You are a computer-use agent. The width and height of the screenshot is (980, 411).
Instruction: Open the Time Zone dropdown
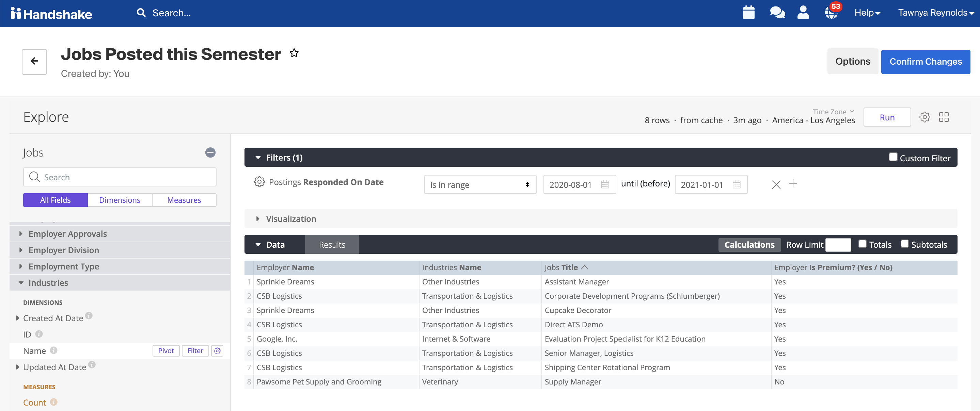pyautogui.click(x=833, y=112)
